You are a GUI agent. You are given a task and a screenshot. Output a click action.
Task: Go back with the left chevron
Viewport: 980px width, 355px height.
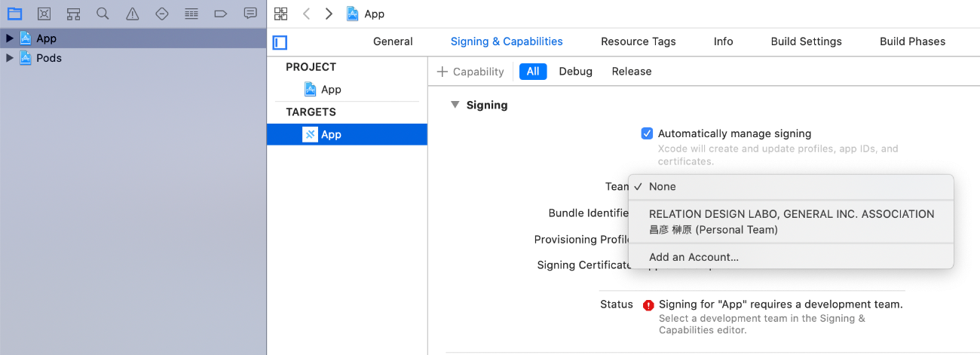click(x=305, y=14)
